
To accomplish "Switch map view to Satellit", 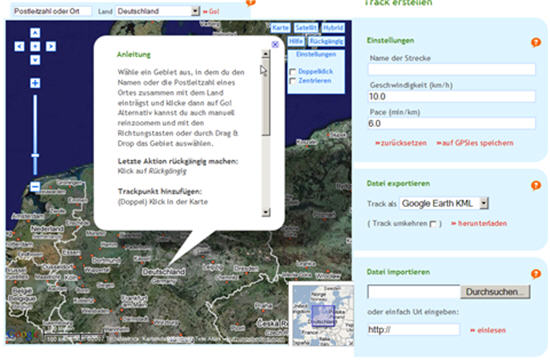I will [306, 28].
